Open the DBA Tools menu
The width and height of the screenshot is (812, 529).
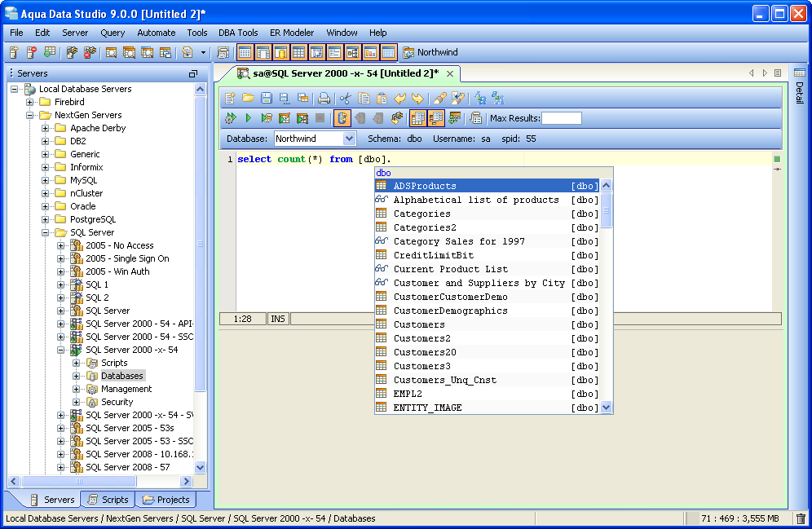(238, 33)
